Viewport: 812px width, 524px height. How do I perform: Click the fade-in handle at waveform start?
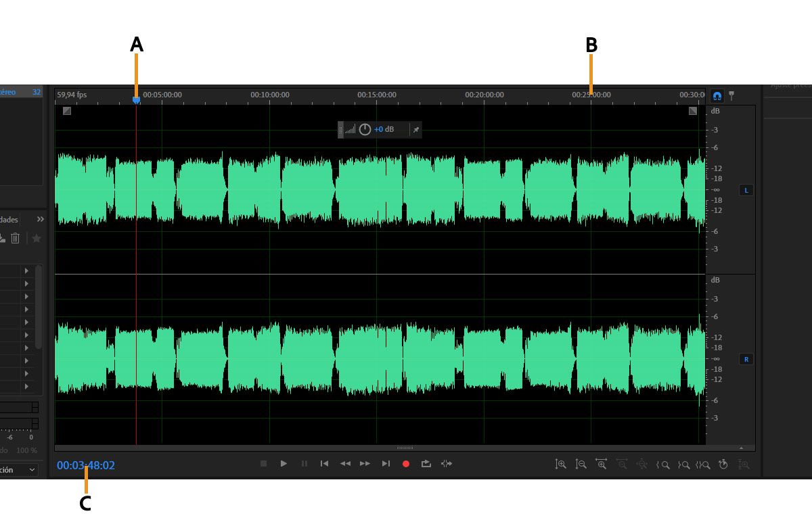coord(66,111)
